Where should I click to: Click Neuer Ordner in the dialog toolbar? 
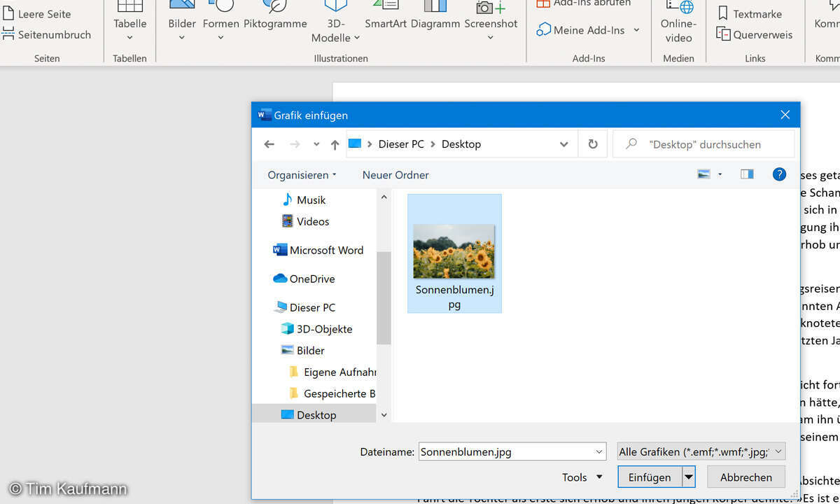(x=395, y=175)
